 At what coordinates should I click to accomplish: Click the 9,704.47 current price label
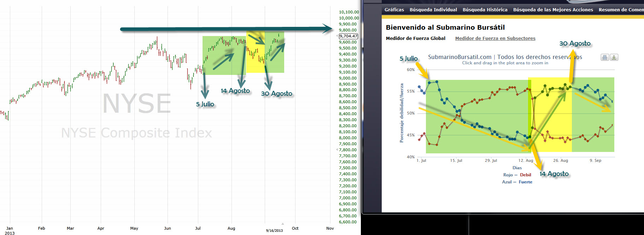tap(348, 36)
